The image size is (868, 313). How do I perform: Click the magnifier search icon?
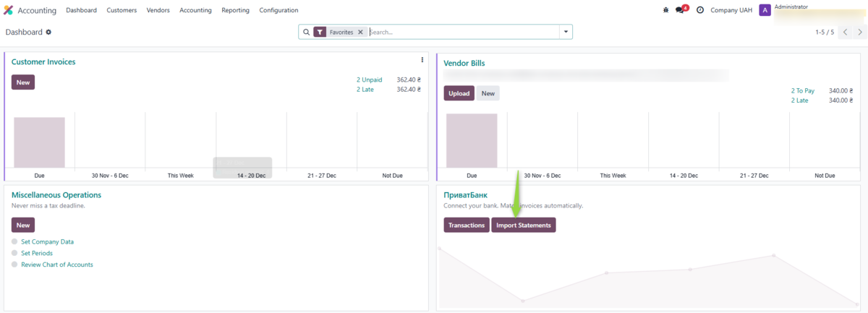(x=306, y=33)
